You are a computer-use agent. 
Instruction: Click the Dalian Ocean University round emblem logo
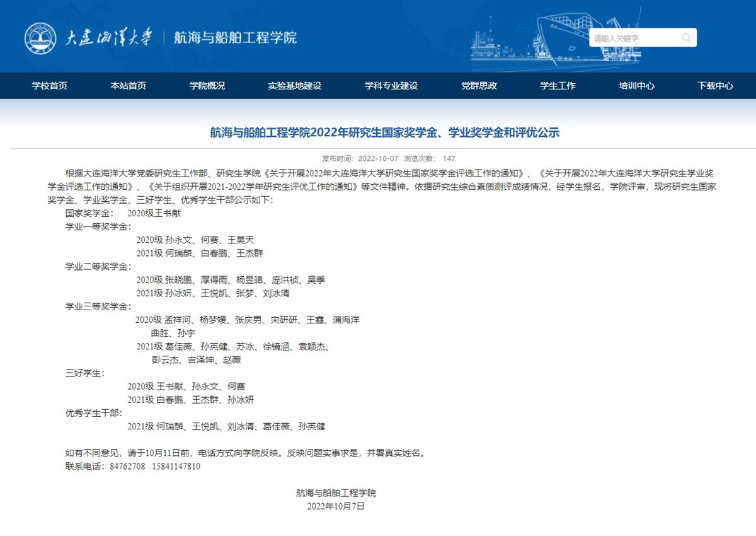tap(40, 38)
